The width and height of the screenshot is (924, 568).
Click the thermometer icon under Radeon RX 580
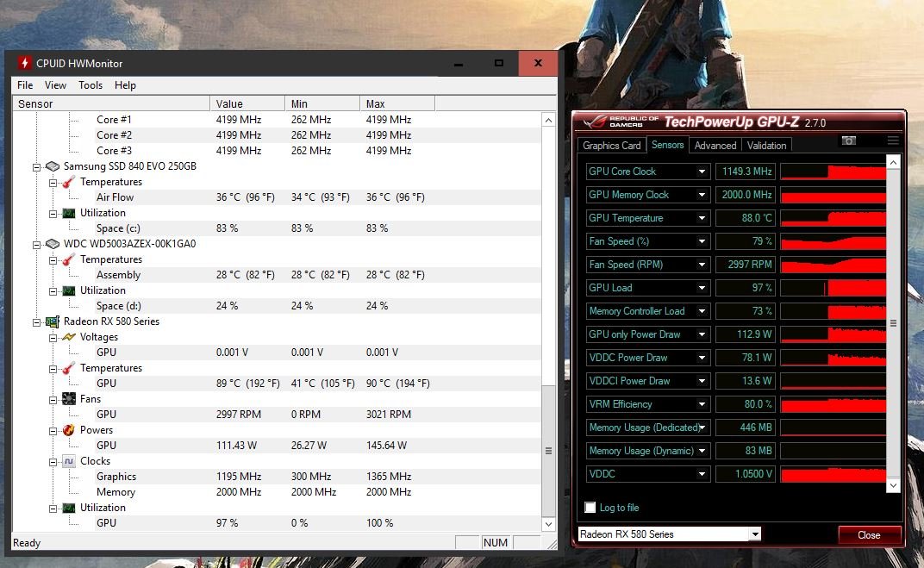[x=69, y=368]
